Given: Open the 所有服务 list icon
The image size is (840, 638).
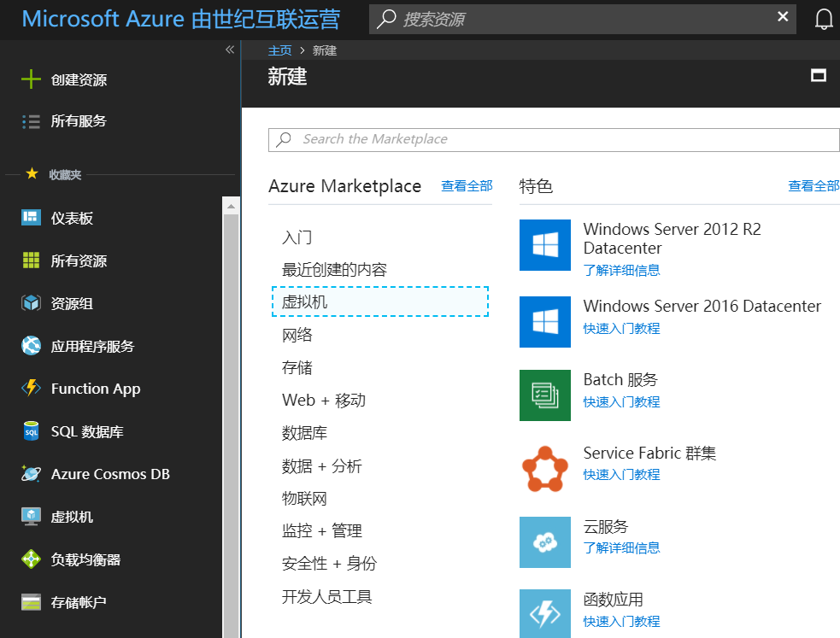Looking at the screenshot, I should [31, 121].
